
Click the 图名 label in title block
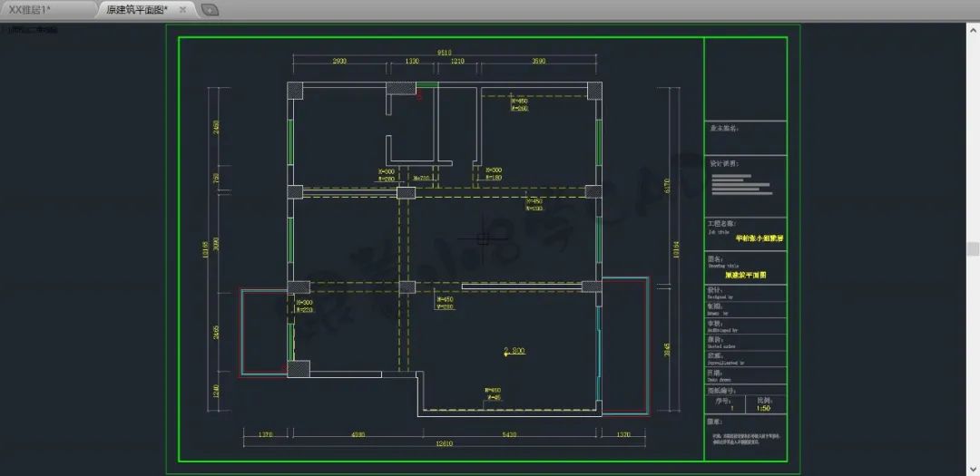pyautogui.click(x=716, y=258)
